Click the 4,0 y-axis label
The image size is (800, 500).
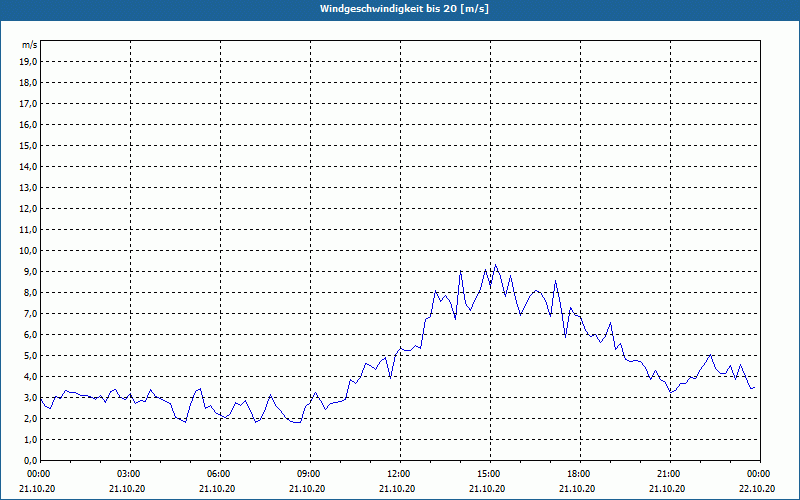pos(30,377)
